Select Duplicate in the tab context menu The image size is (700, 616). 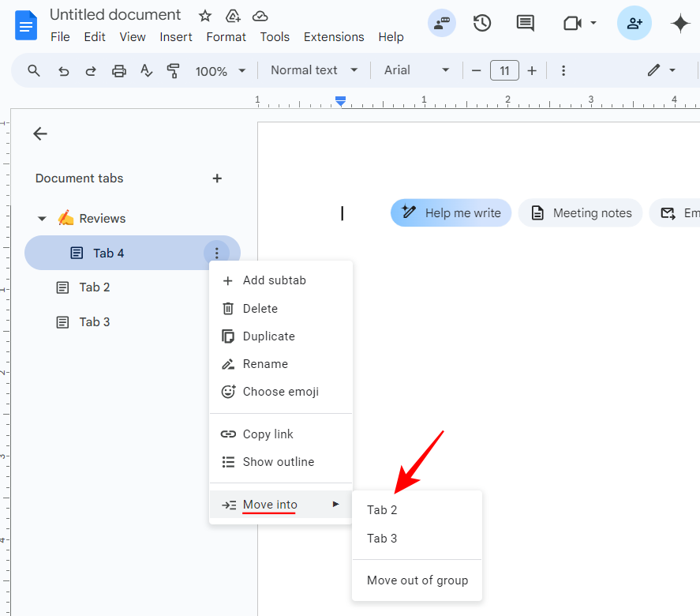(268, 336)
